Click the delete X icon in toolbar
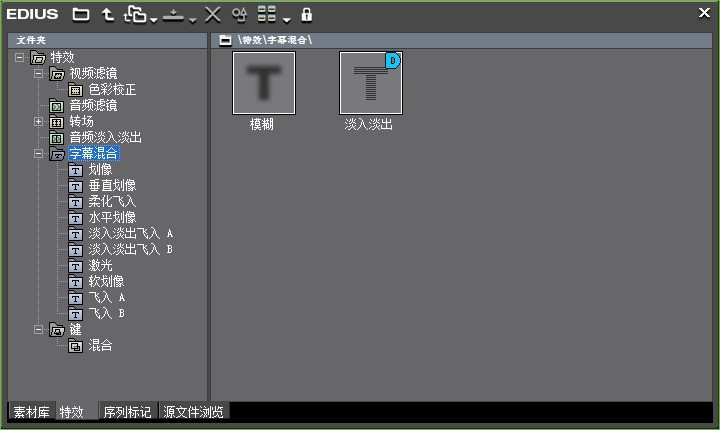The height and width of the screenshot is (430, 720). click(212, 14)
